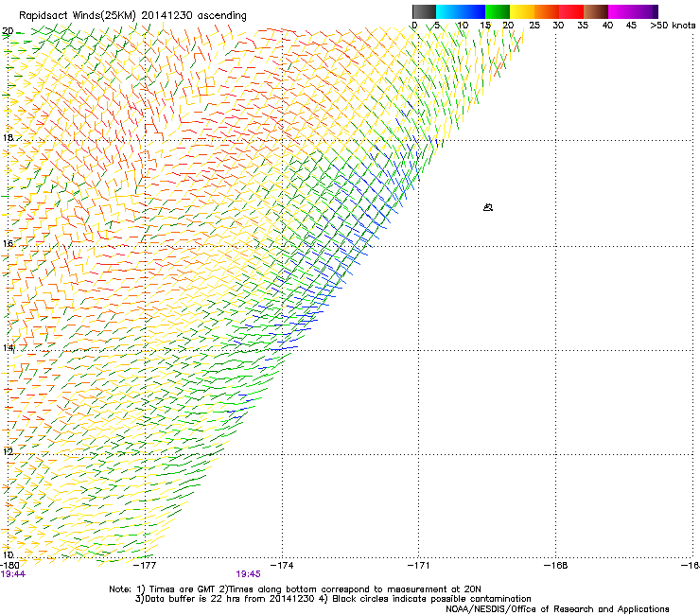
Task: Click the yellow 20-25 knots legend swatch
Action: tap(522, 11)
